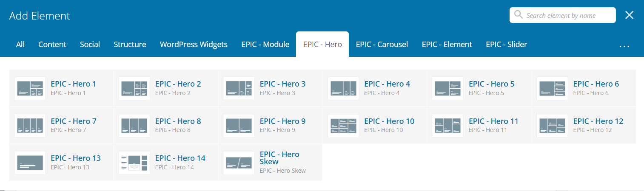Open the WordPress Widgets tab
644x191 pixels.
coord(194,44)
